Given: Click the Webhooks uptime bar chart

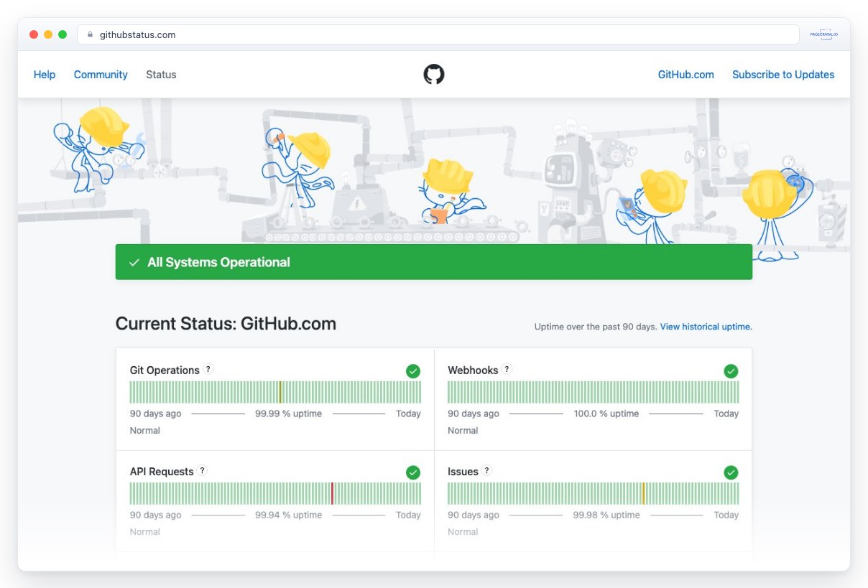Looking at the screenshot, I should point(594,392).
